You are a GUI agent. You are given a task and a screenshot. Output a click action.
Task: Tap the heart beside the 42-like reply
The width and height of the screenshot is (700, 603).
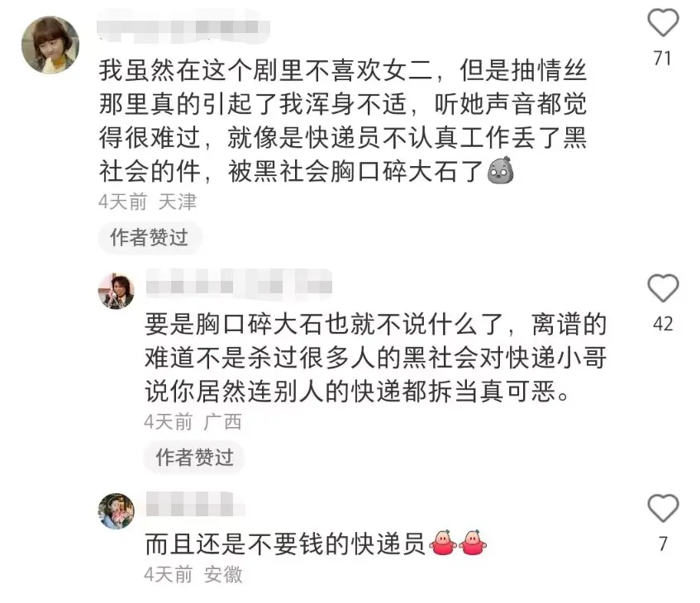coord(663,288)
